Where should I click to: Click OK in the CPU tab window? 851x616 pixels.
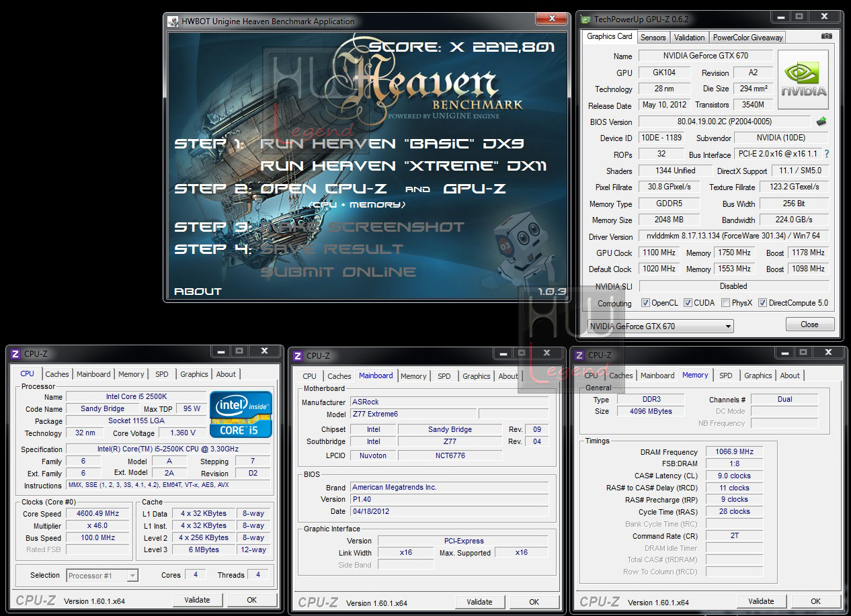251,600
